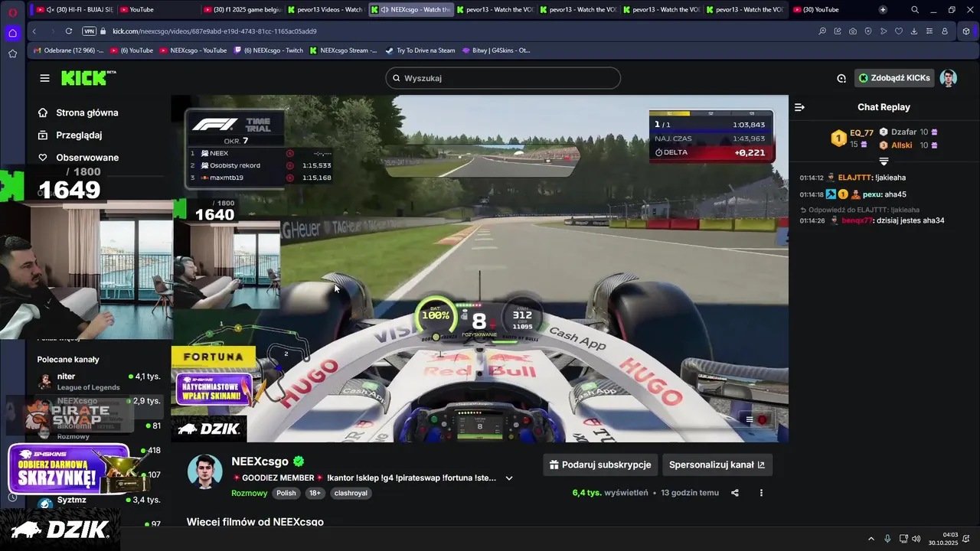Click the heart icon in the browser toolbar
The width and height of the screenshot is (980, 551).
[x=899, y=31]
